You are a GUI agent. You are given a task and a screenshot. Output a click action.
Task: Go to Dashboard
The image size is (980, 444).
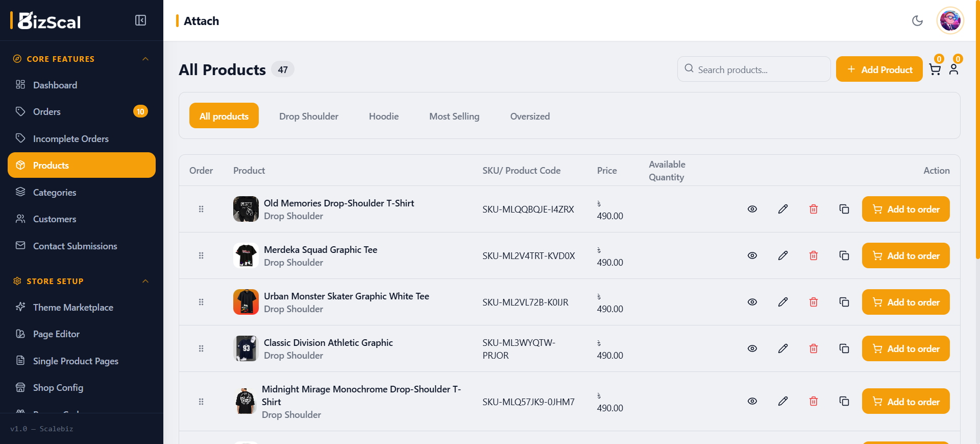(82, 85)
